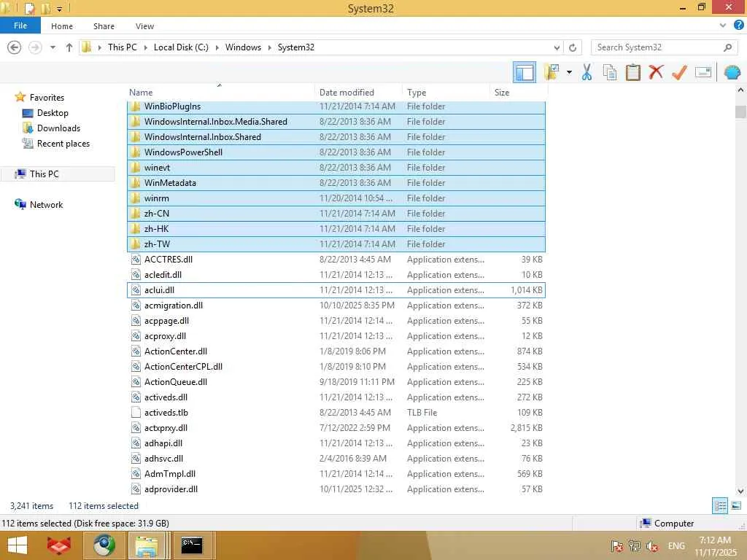This screenshot has height=560, width=747.
Task: Delete selection with red X icon
Action: pos(656,72)
